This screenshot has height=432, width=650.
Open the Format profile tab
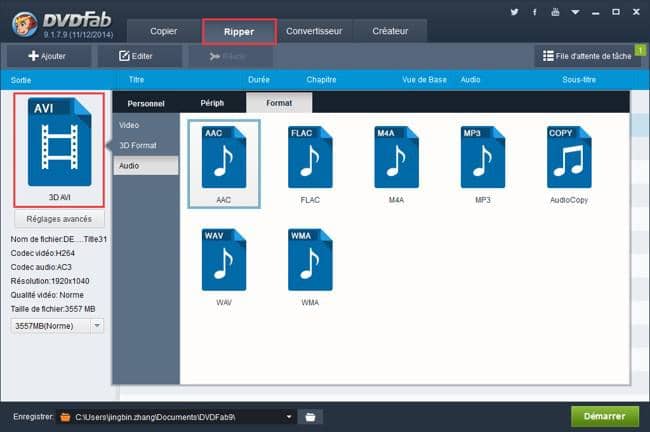(x=279, y=103)
